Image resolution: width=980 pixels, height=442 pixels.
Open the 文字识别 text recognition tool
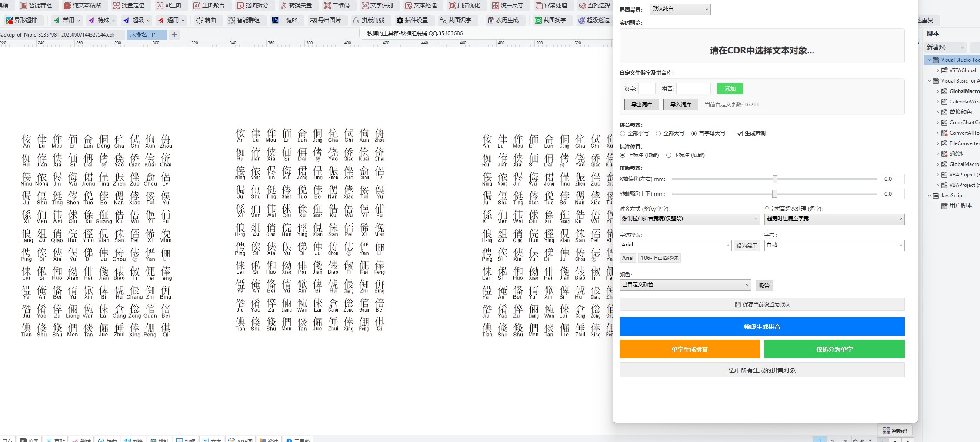click(377, 6)
